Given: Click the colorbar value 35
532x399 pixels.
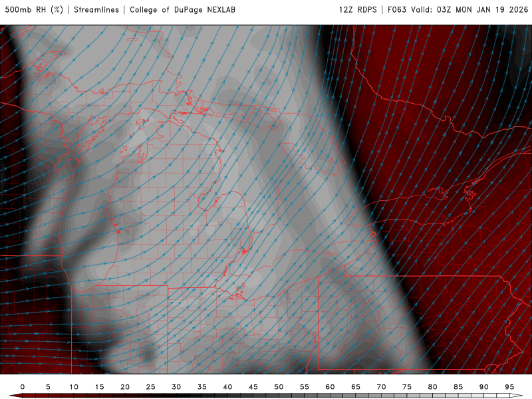Looking at the screenshot, I should coord(202,387).
